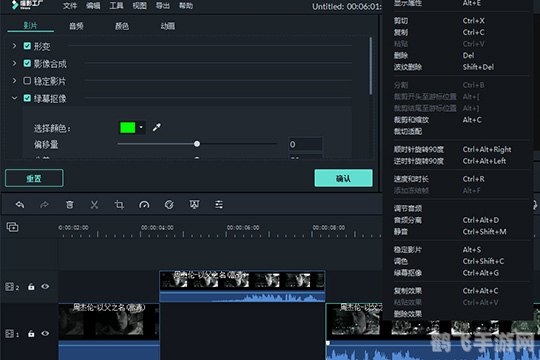The height and width of the screenshot is (360, 540).
Task: Click the add track icon above the timeline
Action: click(x=12, y=227)
